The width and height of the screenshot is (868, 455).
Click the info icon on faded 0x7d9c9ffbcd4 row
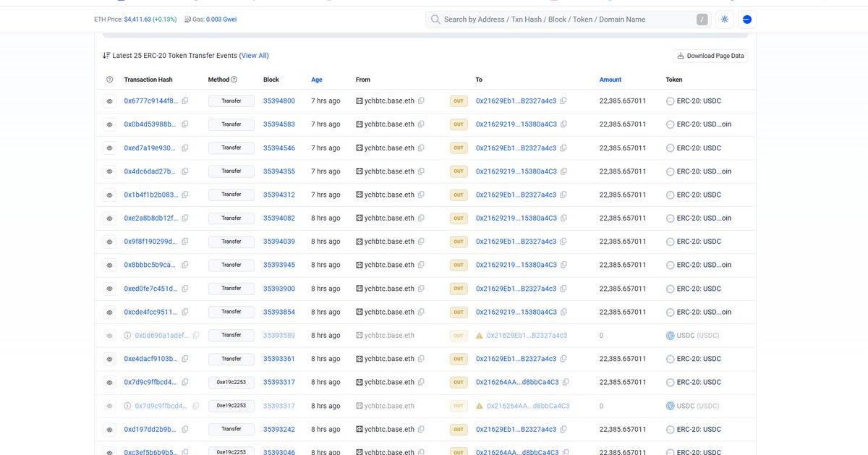pyautogui.click(x=128, y=406)
